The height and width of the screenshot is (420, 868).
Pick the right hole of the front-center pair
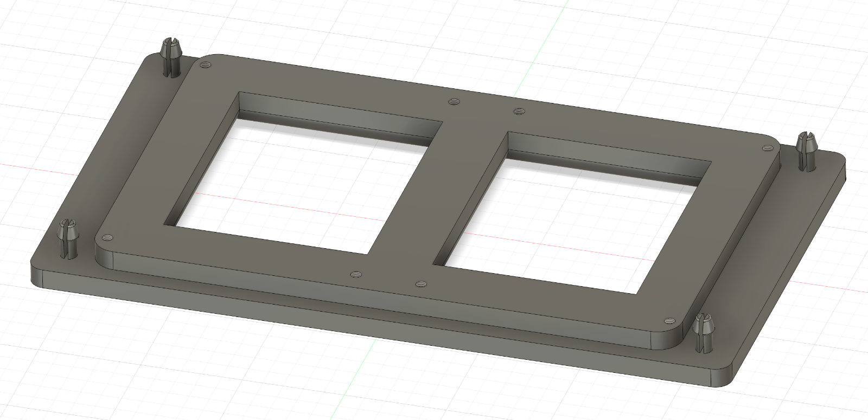click(x=421, y=283)
